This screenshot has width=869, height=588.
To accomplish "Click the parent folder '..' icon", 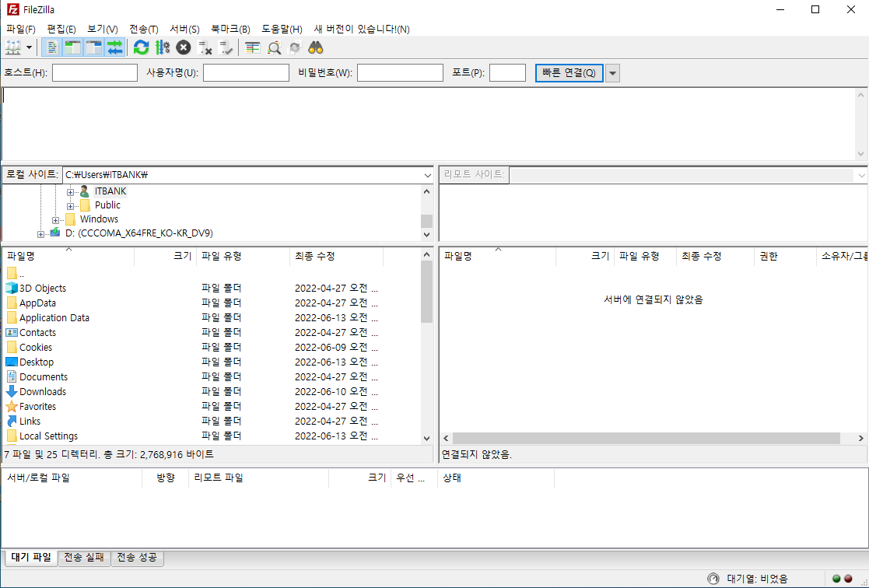I will click(12, 273).
